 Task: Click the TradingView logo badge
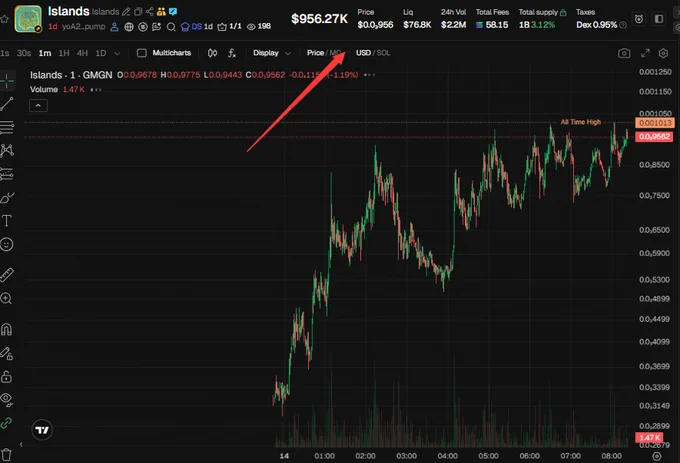(x=42, y=430)
